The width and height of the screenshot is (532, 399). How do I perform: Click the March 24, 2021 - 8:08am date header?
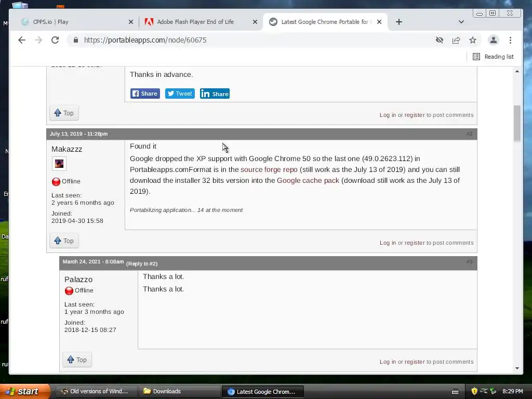94,262
